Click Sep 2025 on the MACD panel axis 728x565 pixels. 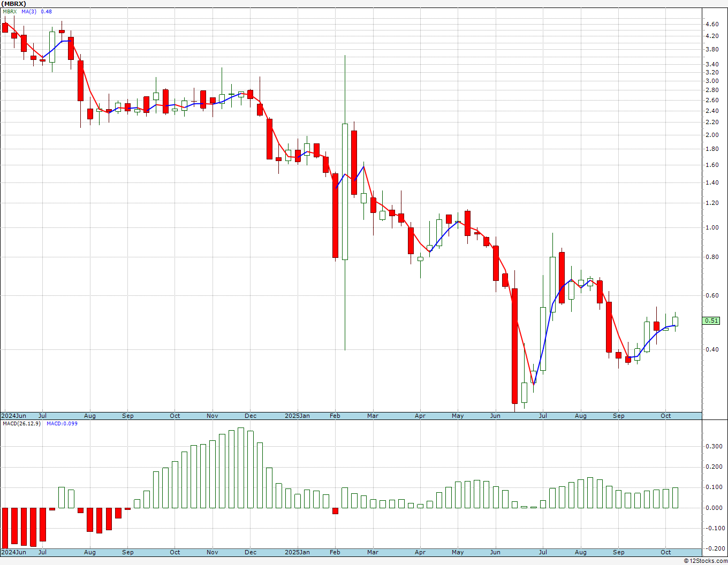619,552
